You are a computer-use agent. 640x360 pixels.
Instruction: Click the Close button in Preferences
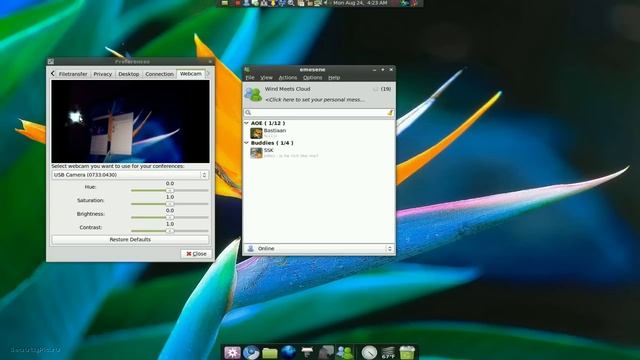pos(196,253)
